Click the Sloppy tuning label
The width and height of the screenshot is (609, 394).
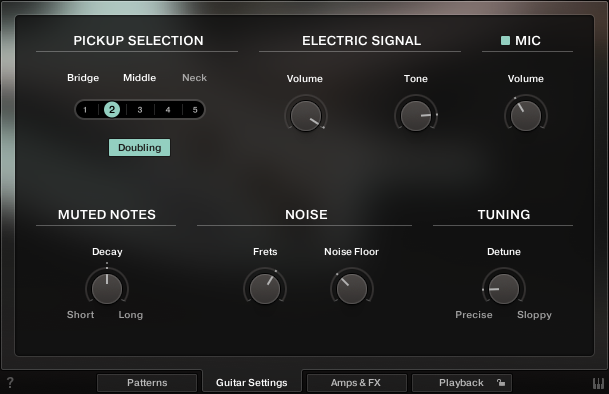[x=534, y=315]
